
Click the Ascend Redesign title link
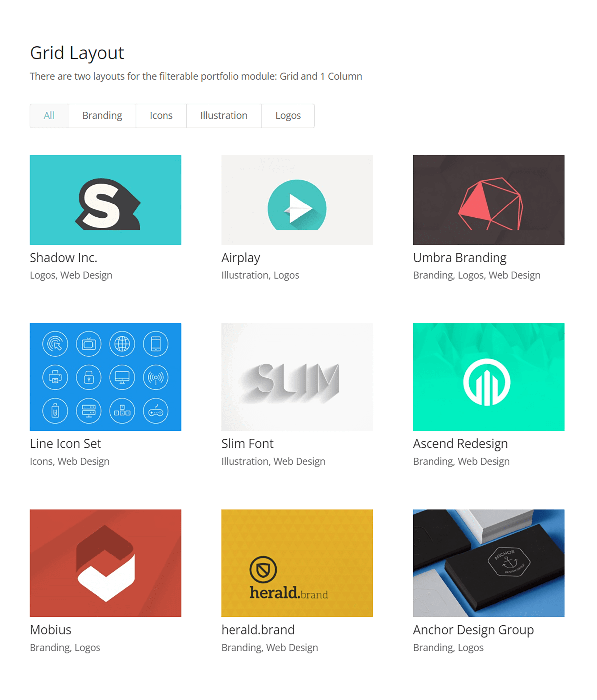tap(460, 444)
